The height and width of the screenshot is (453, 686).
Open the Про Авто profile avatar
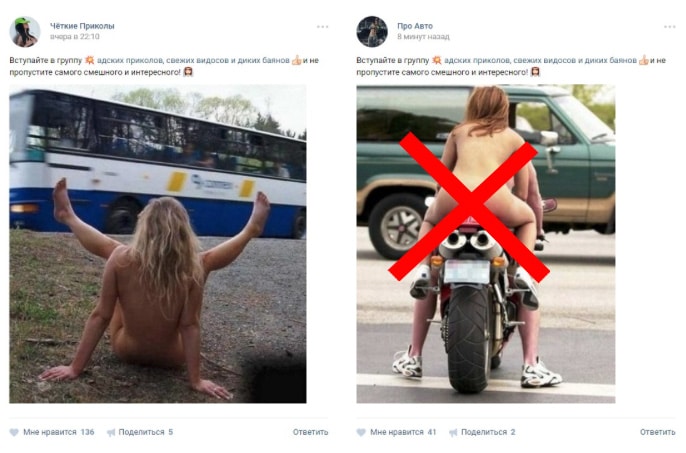[372, 32]
